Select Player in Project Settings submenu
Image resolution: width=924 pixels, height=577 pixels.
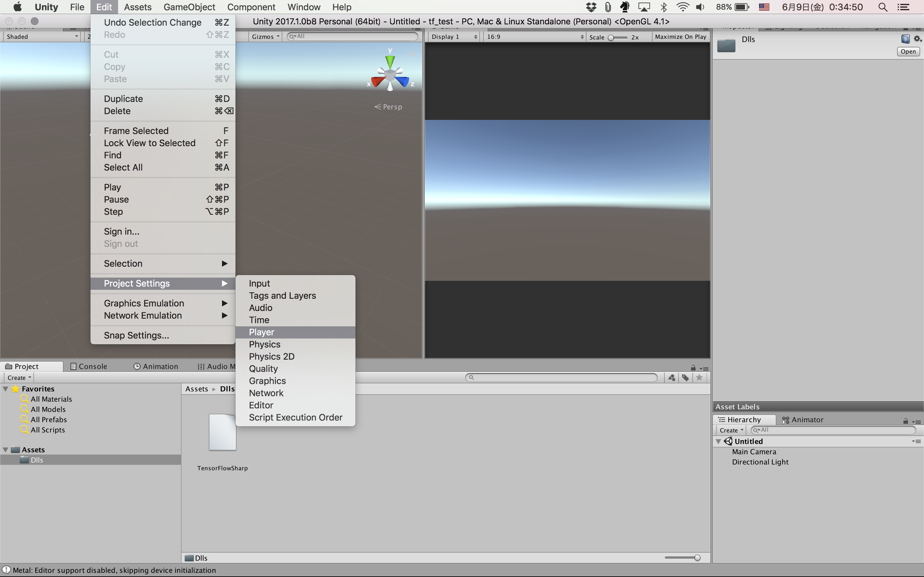pos(261,332)
